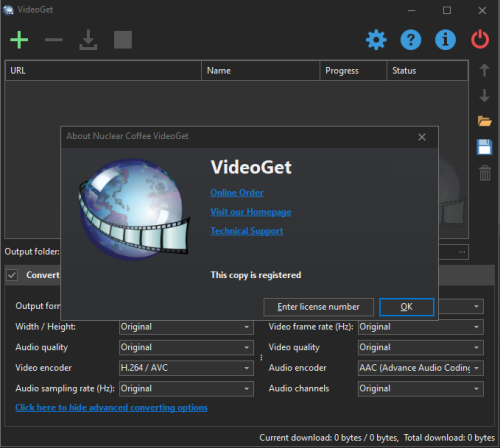Click the 'Output folder:' label
Image resolution: width=500 pixels, height=448 pixels.
click(32, 252)
